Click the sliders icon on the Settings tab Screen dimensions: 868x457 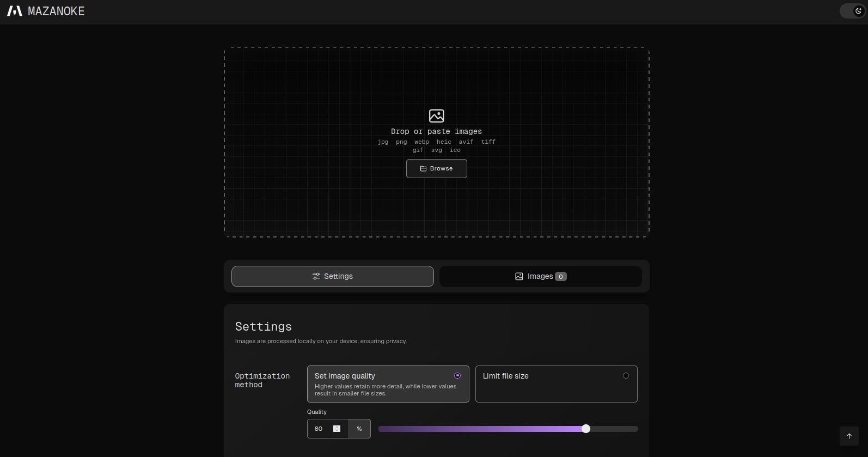coord(316,277)
